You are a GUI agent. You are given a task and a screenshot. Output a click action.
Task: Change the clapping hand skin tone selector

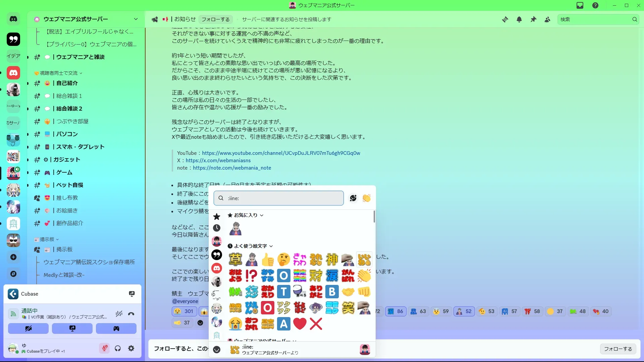click(366, 198)
